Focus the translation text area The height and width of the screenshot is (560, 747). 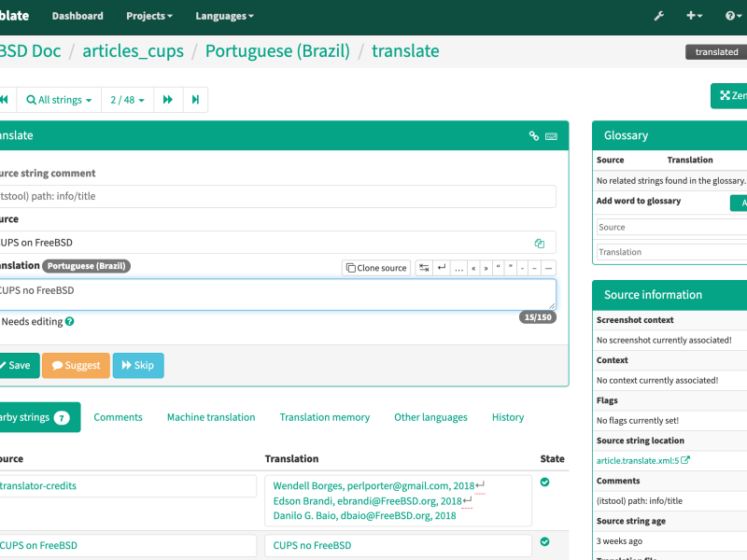point(276,295)
